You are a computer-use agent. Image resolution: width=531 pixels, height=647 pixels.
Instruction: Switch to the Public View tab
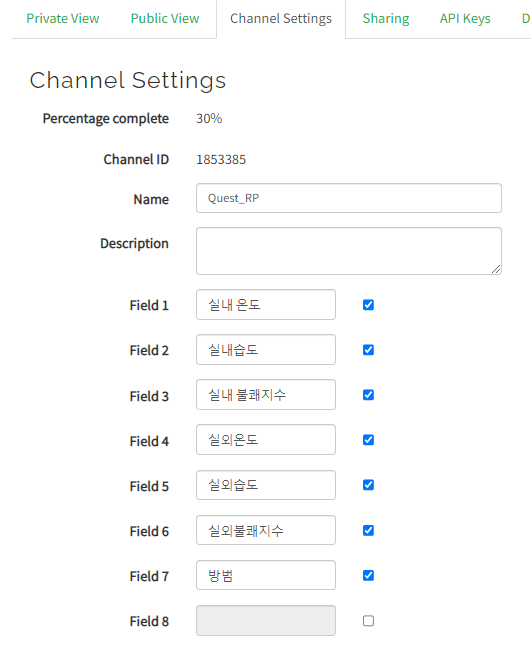click(x=165, y=19)
